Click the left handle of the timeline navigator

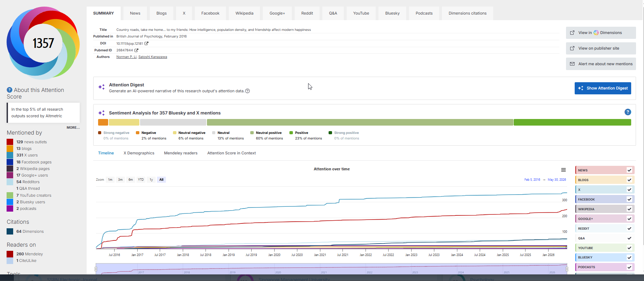(x=96, y=269)
